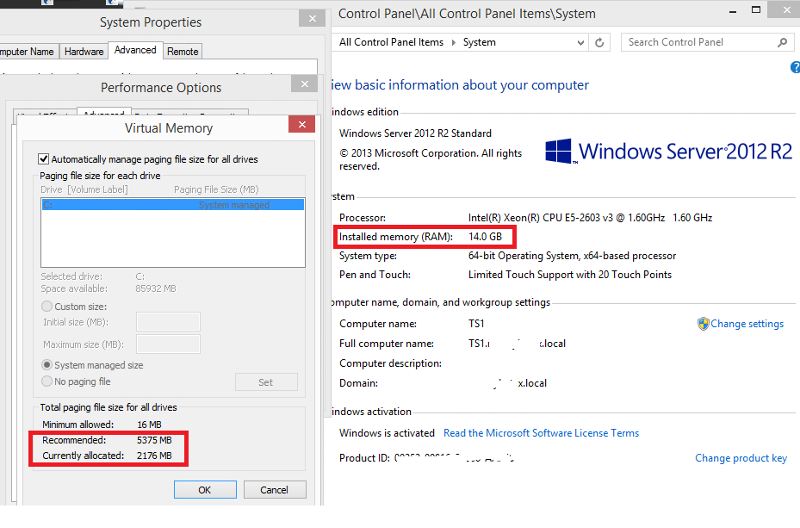Close the Control Panel System window
800x528 pixels.
[x=786, y=10]
